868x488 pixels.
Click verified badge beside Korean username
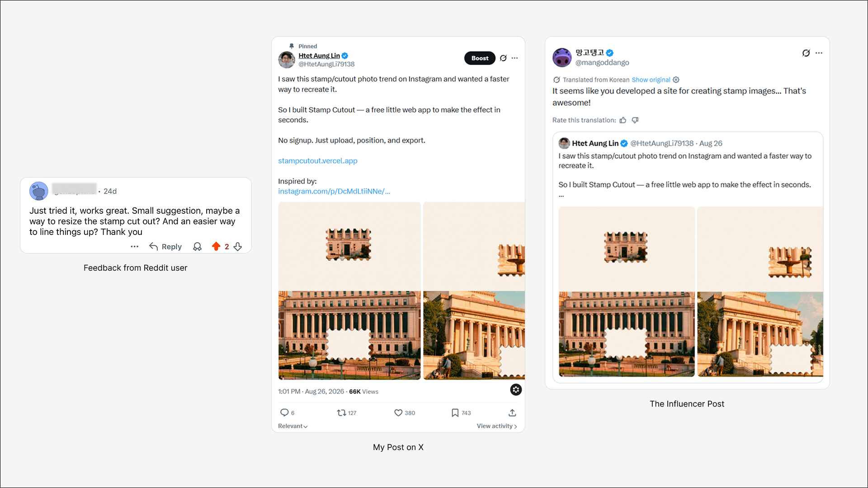[610, 52]
